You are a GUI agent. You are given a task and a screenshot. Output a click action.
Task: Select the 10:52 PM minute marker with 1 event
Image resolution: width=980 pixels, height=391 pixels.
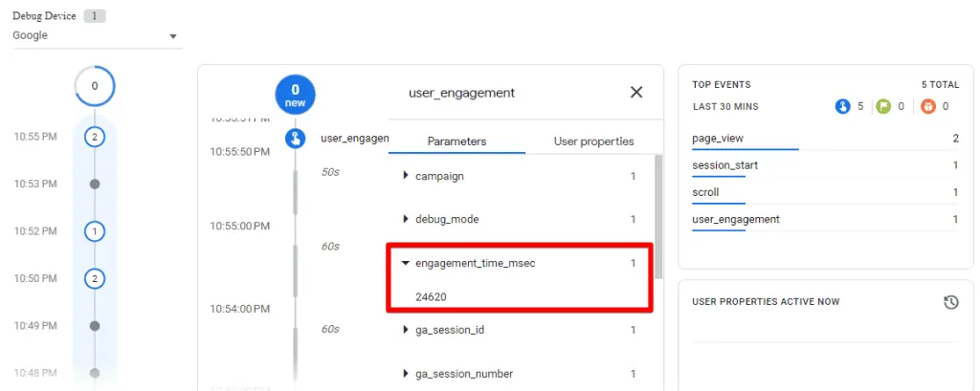(x=95, y=231)
